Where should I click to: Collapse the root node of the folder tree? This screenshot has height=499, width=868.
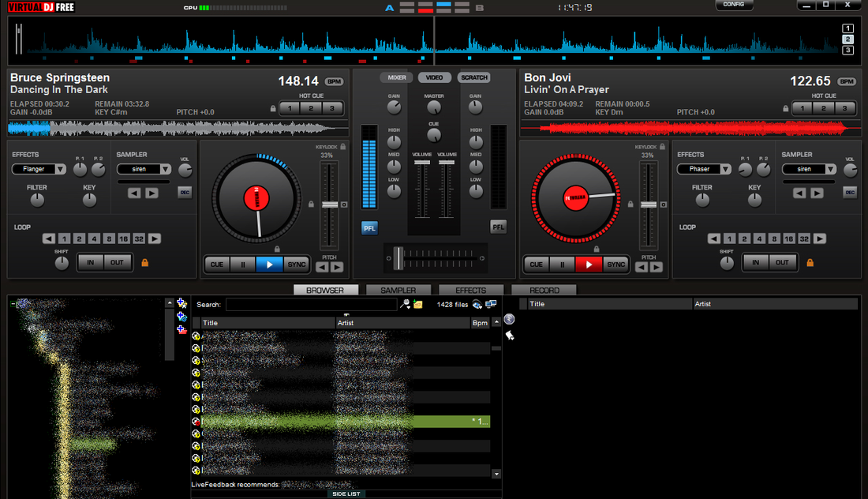tap(13, 304)
